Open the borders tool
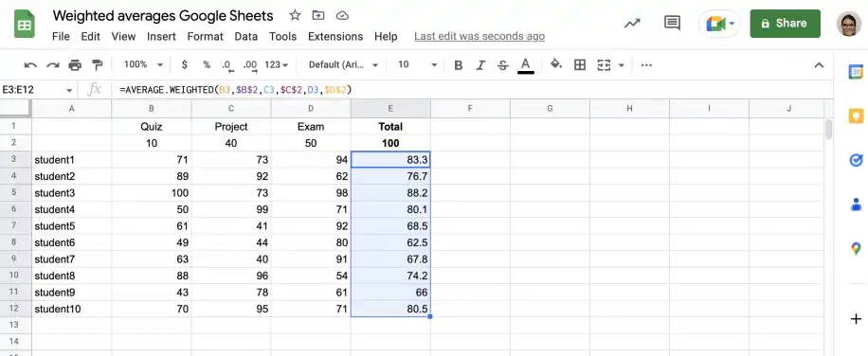This screenshot has height=356, width=868. tap(580, 65)
